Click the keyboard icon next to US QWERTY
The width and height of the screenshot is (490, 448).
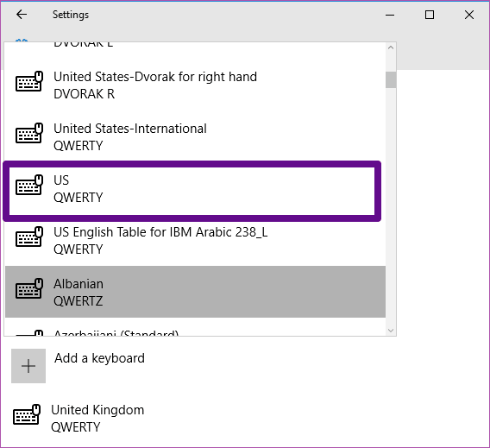(x=29, y=185)
